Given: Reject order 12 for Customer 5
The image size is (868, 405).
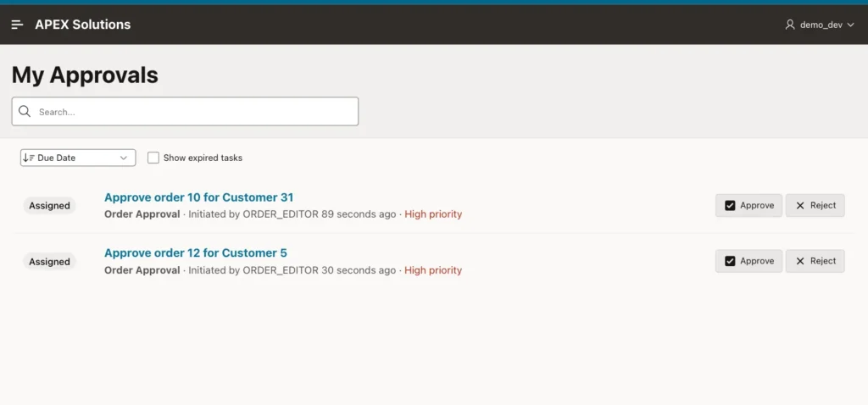Looking at the screenshot, I should (815, 261).
